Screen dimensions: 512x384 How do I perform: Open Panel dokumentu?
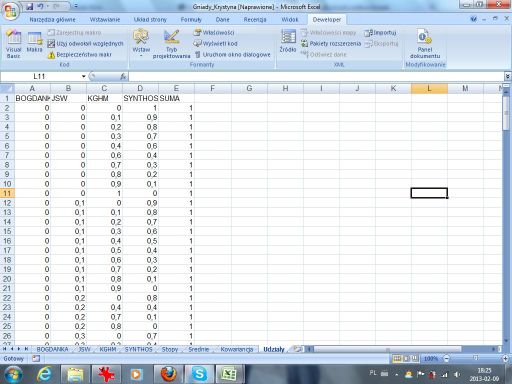pos(425,44)
